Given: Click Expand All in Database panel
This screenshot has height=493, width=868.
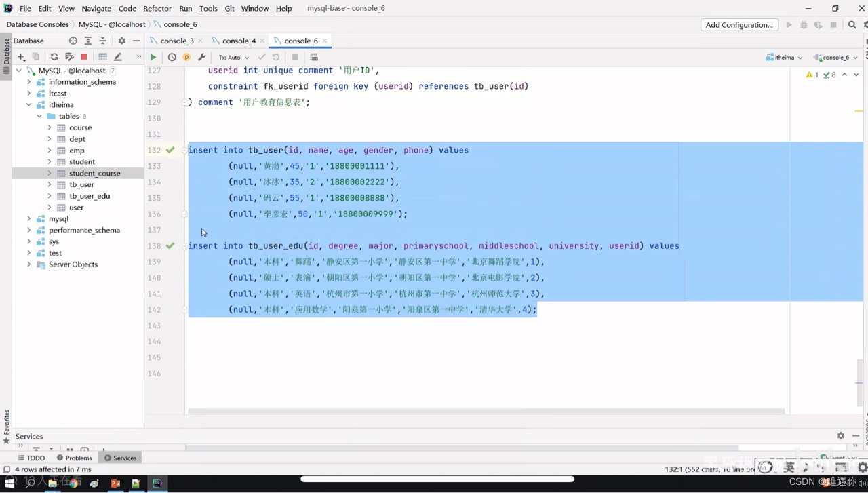Looking at the screenshot, I should coord(88,41).
